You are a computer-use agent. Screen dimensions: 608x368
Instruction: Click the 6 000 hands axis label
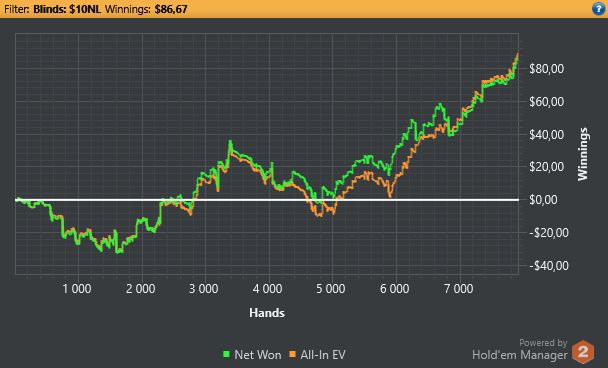(394, 289)
